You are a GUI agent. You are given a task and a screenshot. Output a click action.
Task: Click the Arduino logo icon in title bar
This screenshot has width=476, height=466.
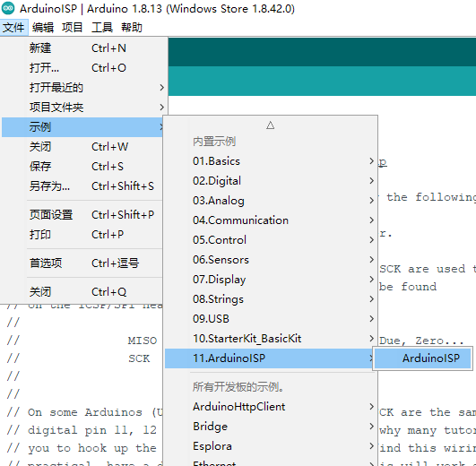pos(8,8)
